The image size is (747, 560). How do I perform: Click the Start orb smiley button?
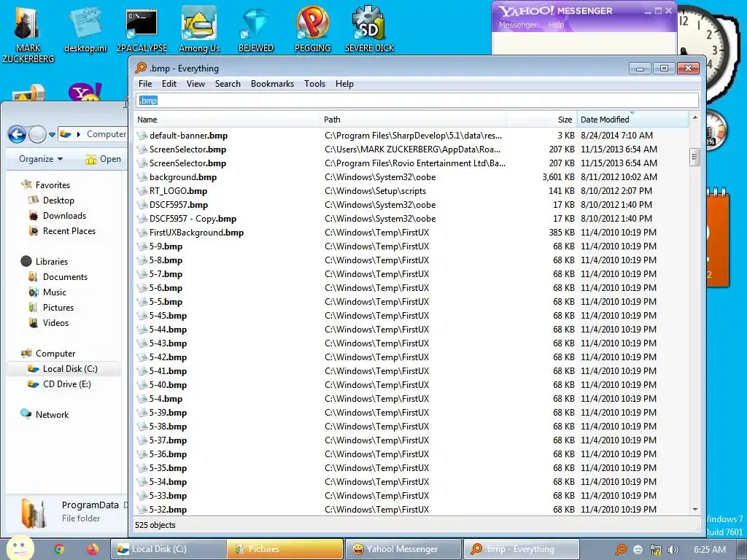coord(20,548)
